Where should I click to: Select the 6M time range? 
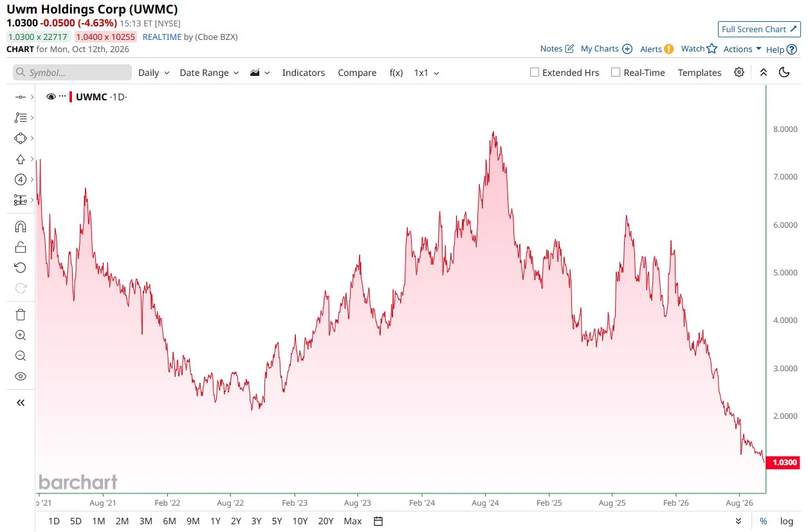click(x=169, y=521)
